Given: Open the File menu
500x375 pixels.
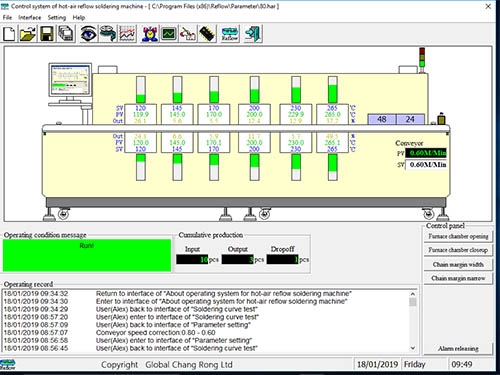Looking at the screenshot, I should [x=7, y=17].
